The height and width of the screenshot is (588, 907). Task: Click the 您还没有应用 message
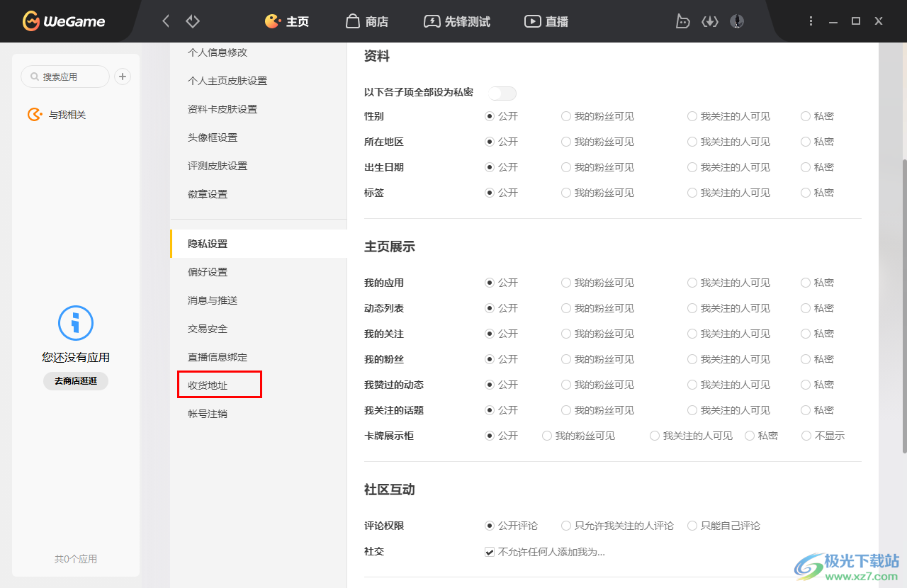76,358
